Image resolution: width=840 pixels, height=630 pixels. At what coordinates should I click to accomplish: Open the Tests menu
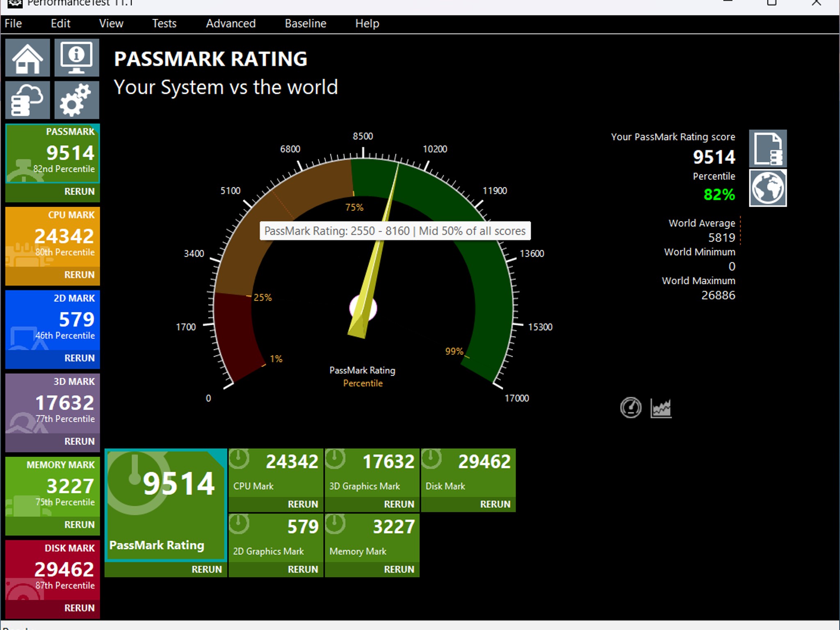[x=164, y=24]
